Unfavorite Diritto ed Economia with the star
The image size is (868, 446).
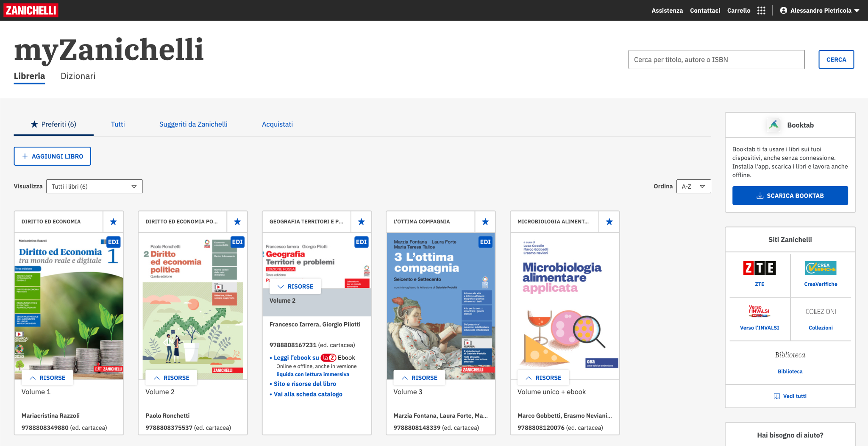[x=113, y=222]
